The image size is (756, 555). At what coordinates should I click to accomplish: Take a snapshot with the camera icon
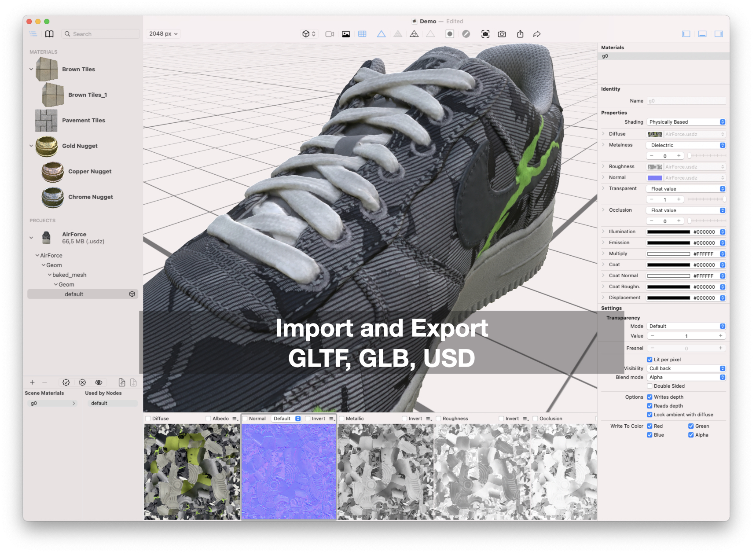click(502, 34)
